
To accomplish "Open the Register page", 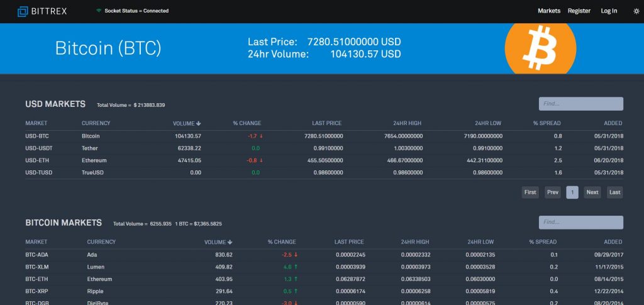I will tap(579, 11).
